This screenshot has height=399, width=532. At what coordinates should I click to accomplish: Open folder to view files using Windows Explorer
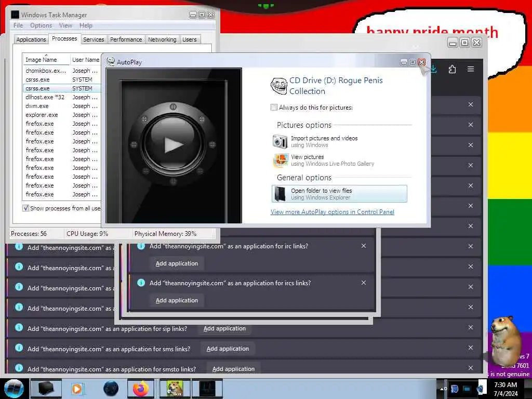pyautogui.click(x=339, y=194)
